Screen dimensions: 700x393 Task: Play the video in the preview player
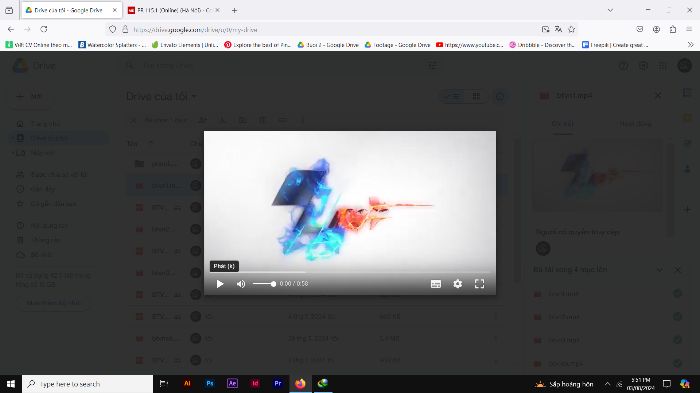[220, 284]
